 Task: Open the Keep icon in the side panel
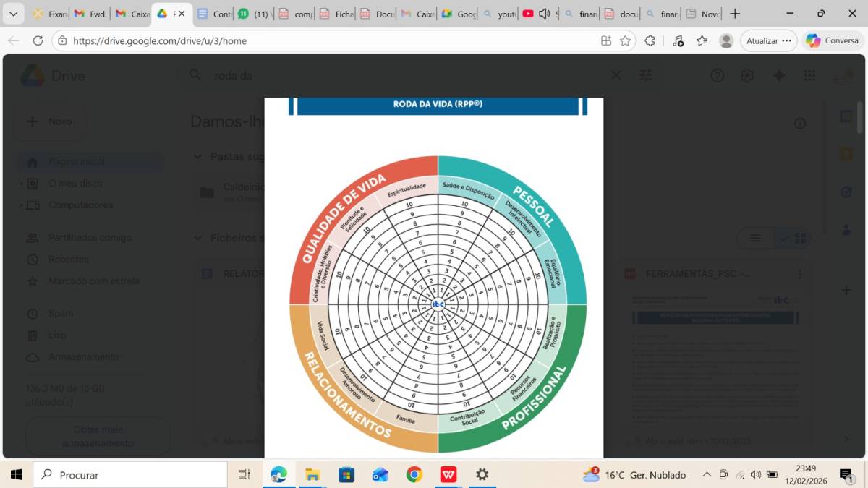pos(846,154)
